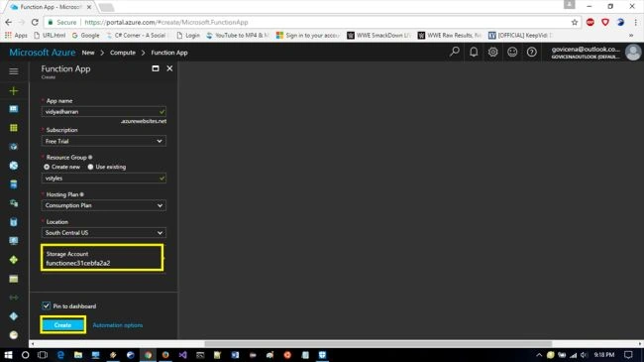The width and height of the screenshot is (644, 362).
Task: Open the notifications bell icon
Action: coord(474,52)
